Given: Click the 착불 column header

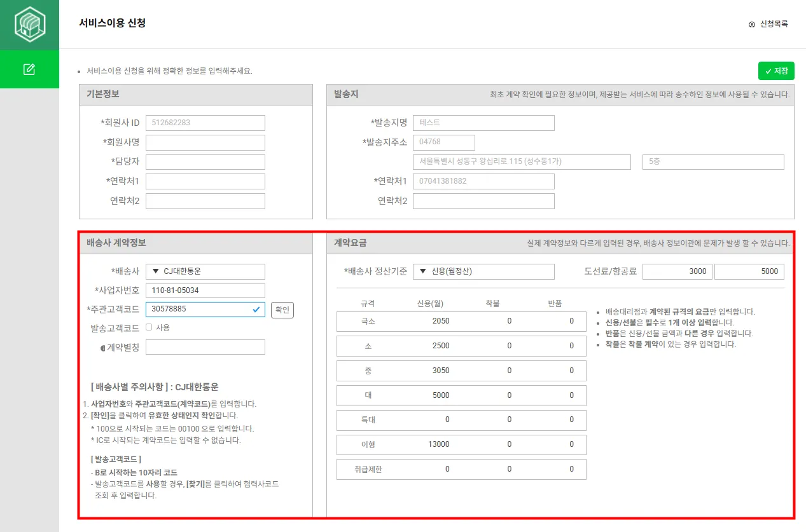Looking at the screenshot, I should (492, 303).
